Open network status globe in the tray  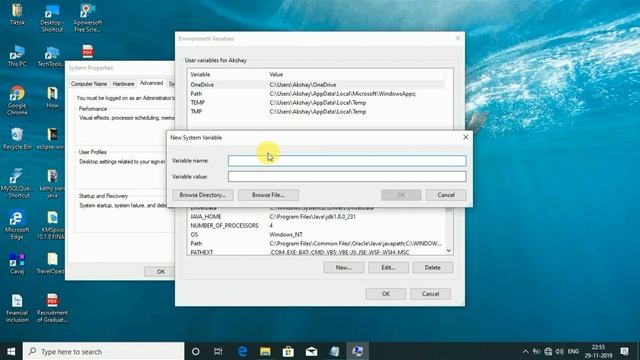[548, 351]
